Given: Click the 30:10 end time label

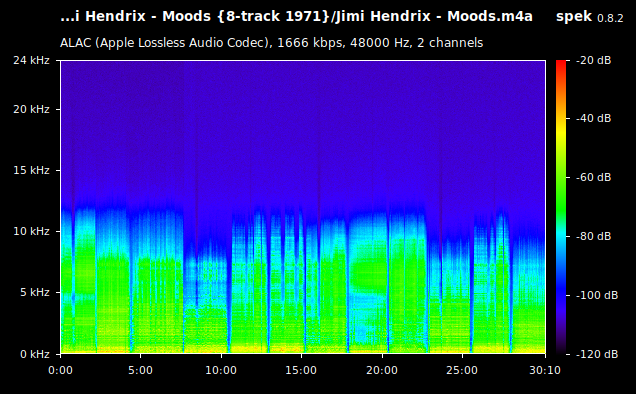Looking at the screenshot, I should click(545, 370).
